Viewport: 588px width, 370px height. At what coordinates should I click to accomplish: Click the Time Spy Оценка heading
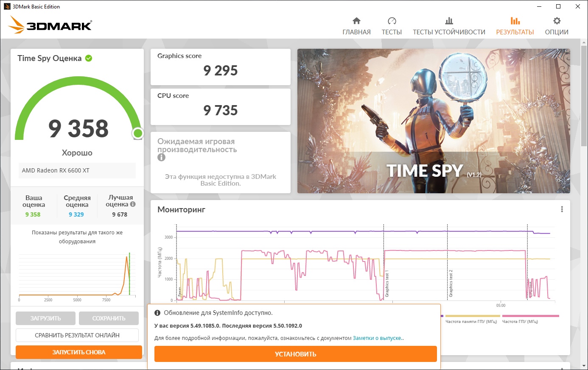pos(49,58)
